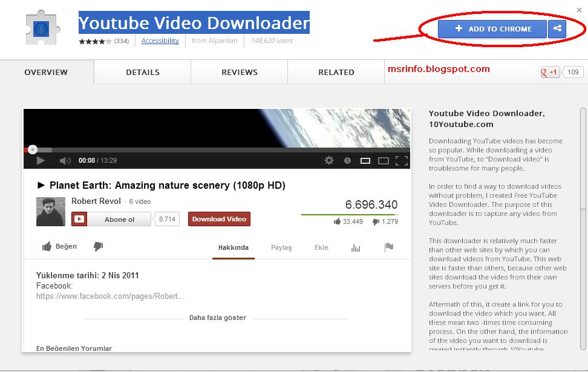Click the extension puzzle piece icon
Screen dimensions: 588x372
point(42,28)
